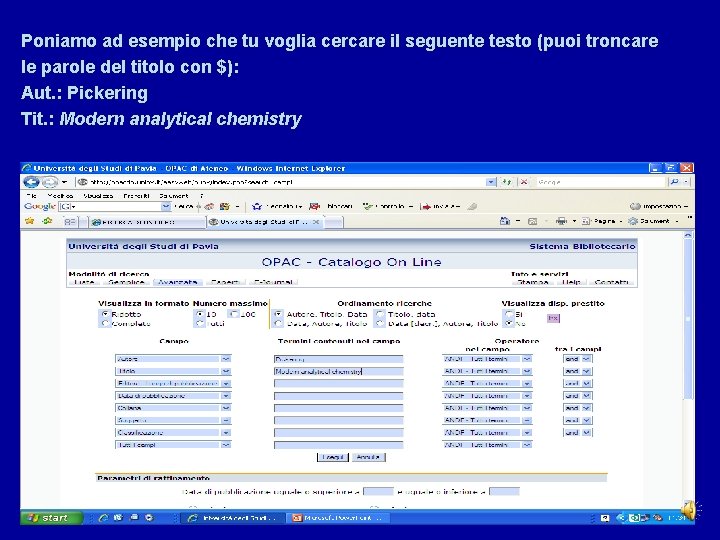Screen dimensions: 720x540
Task: Click the Google toolbar Invia a icon
Action: [426, 207]
